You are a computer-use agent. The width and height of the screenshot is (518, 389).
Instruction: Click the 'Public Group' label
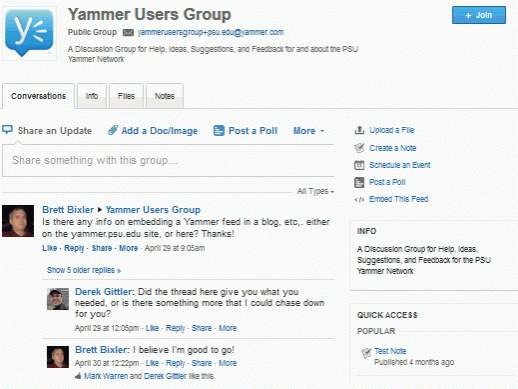92,32
